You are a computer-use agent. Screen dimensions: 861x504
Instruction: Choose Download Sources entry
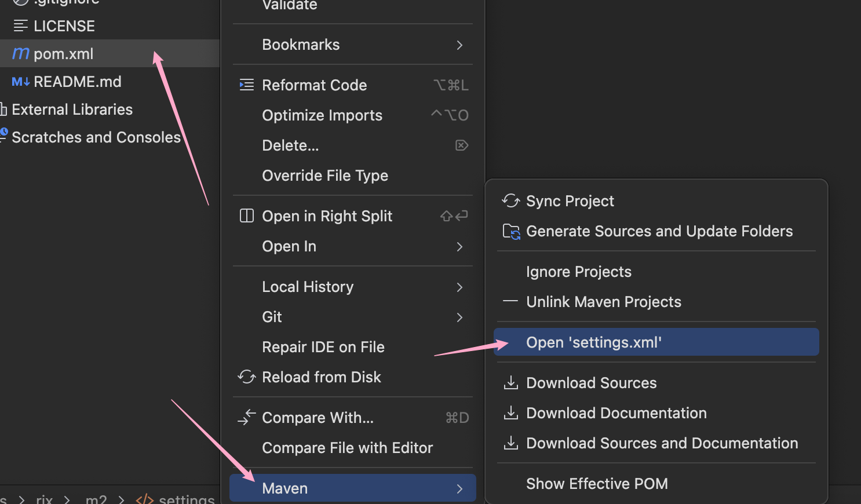(x=656, y=383)
